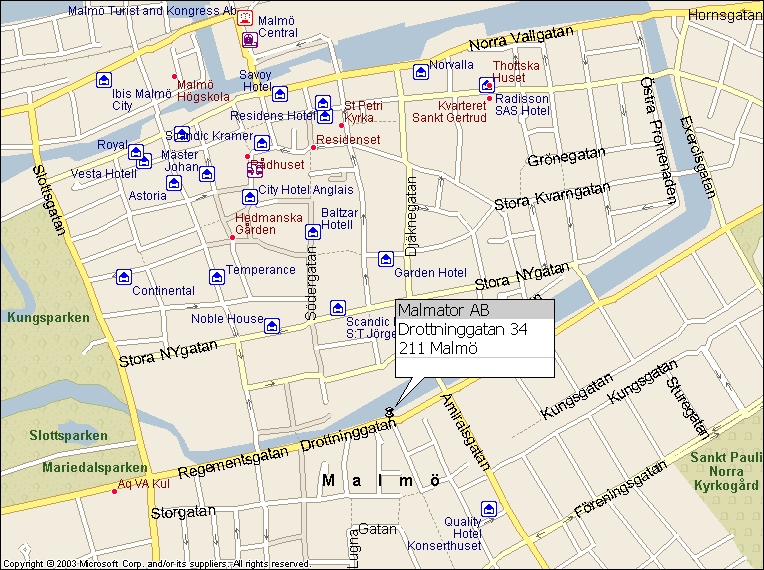This screenshot has height=570, width=764.
Task: Click the Residenset red dot marker
Action: click(313, 147)
